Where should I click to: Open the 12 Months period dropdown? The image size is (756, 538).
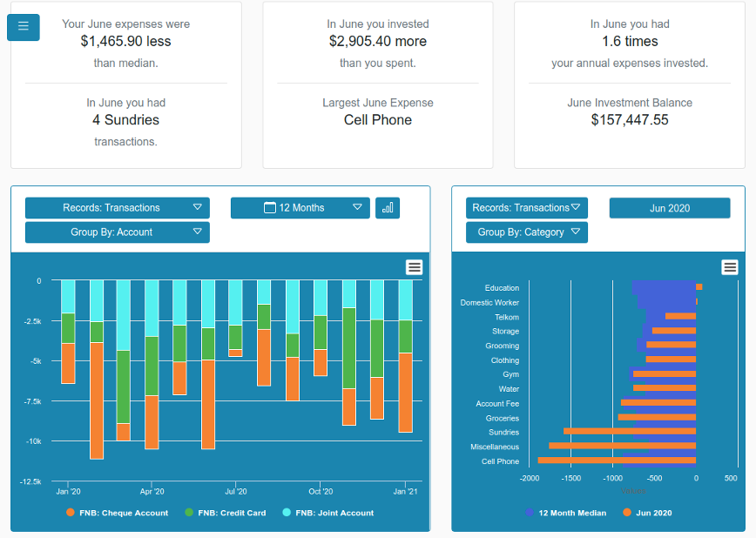click(300, 208)
